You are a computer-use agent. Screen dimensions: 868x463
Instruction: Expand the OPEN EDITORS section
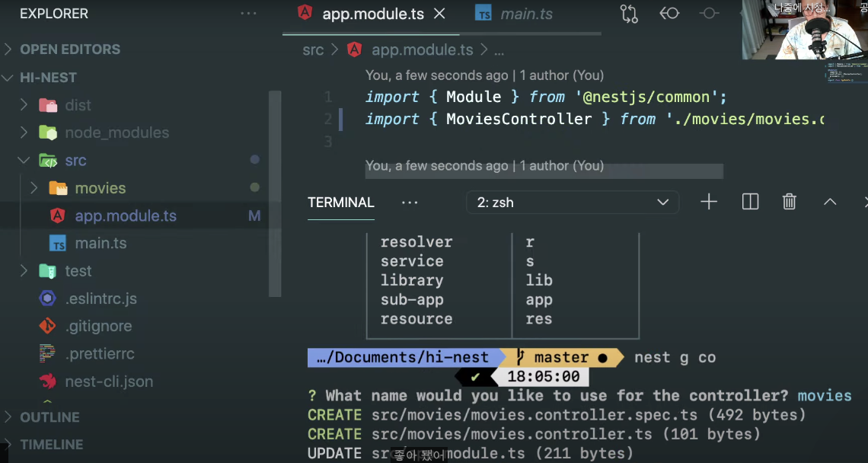pos(70,49)
